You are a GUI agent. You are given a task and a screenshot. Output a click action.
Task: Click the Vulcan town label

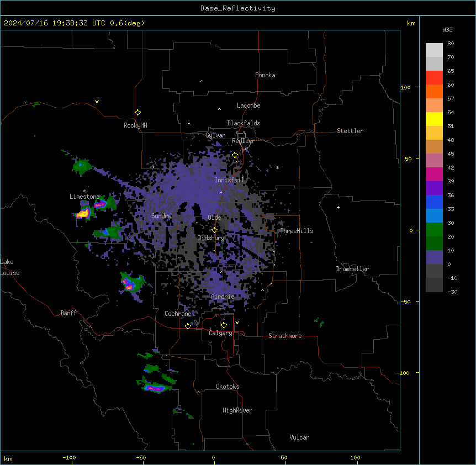click(299, 437)
